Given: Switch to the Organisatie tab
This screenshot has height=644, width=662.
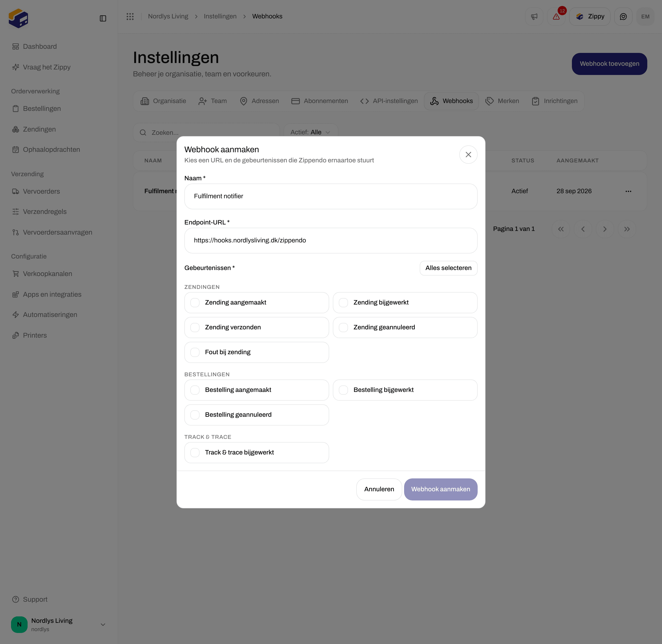Looking at the screenshot, I should coord(164,101).
